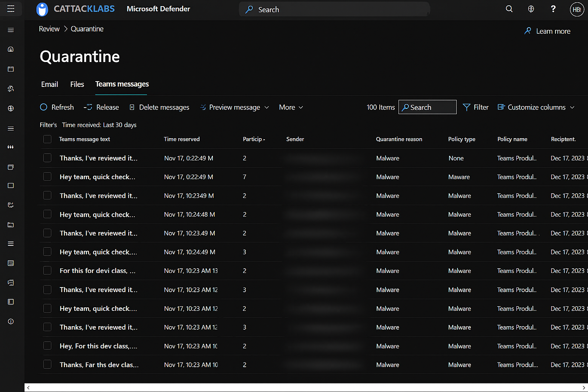The image size is (588, 392).
Task: Open the hamburger navigation menu
Action: 10,9
